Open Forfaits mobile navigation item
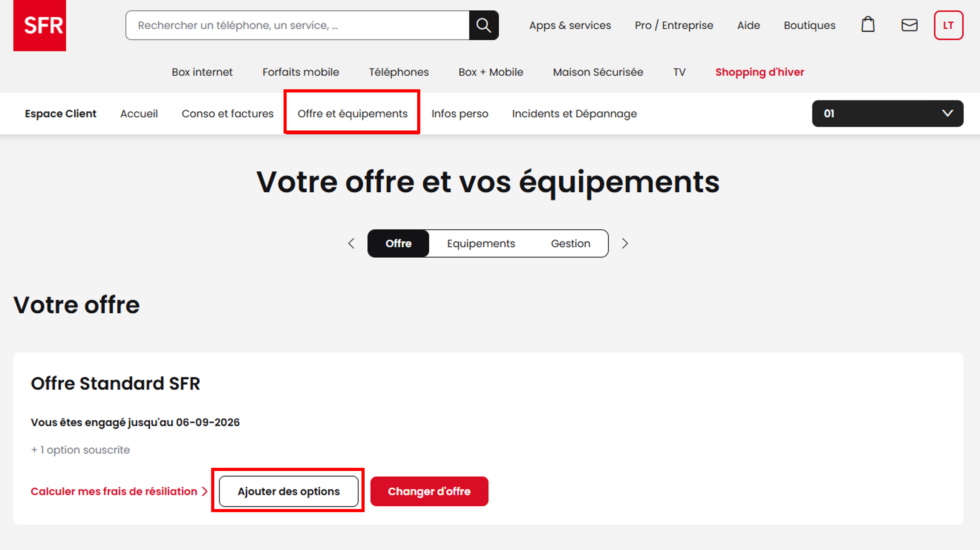980x550 pixels. click(300, 72)
